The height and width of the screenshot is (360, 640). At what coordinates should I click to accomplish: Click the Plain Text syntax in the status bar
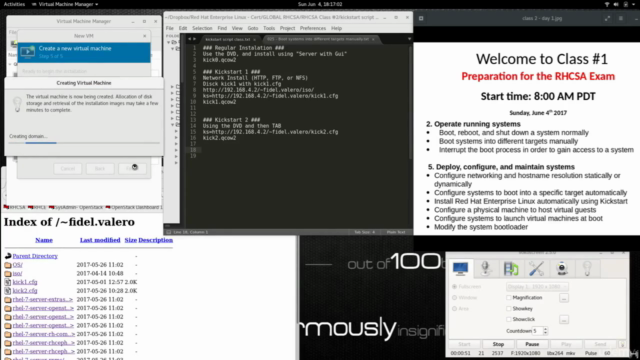click(396, 232)
